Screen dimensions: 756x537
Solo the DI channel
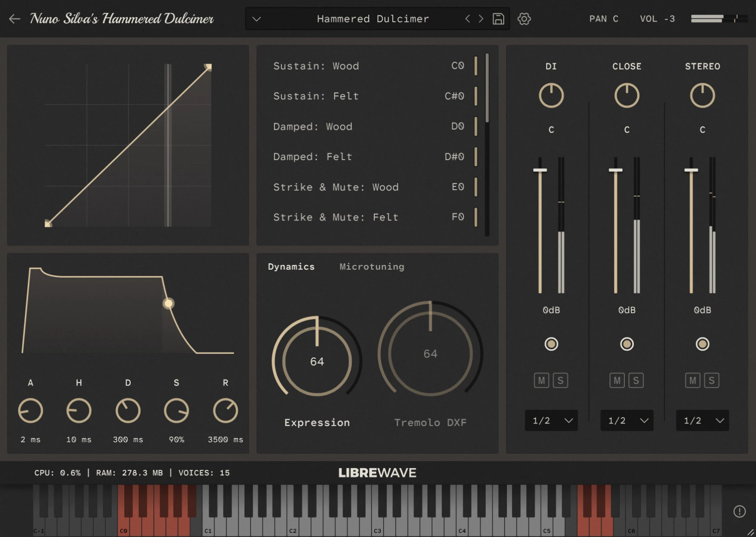coord(560,381)
